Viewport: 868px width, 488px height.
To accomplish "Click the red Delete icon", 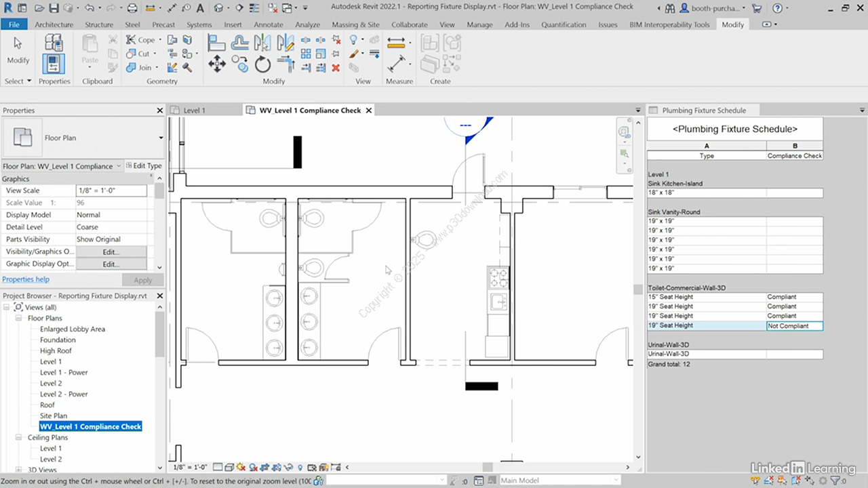I will pyautogui.click(x=336, y=68).
